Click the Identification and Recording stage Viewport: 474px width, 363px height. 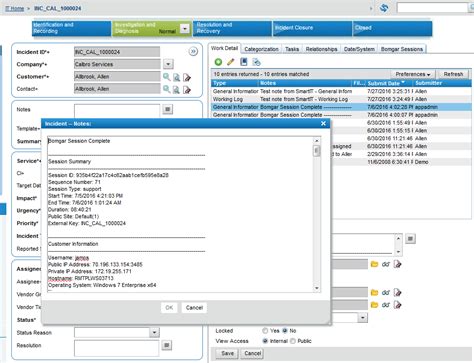click(71, 28)
